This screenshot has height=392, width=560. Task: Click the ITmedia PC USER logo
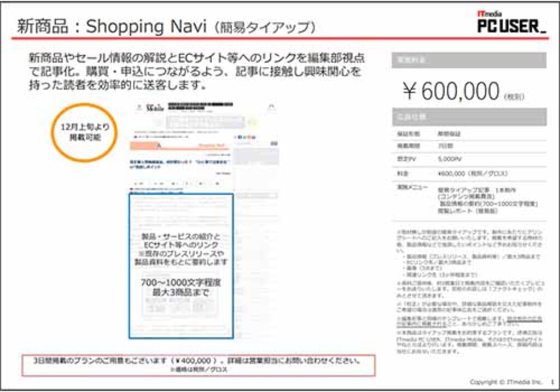point(511,22)
